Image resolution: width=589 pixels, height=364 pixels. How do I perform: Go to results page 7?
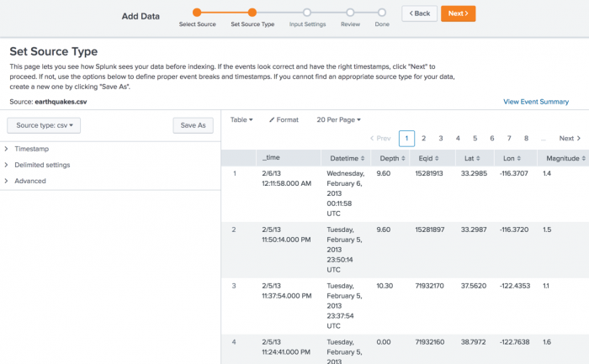pos(509,139)
